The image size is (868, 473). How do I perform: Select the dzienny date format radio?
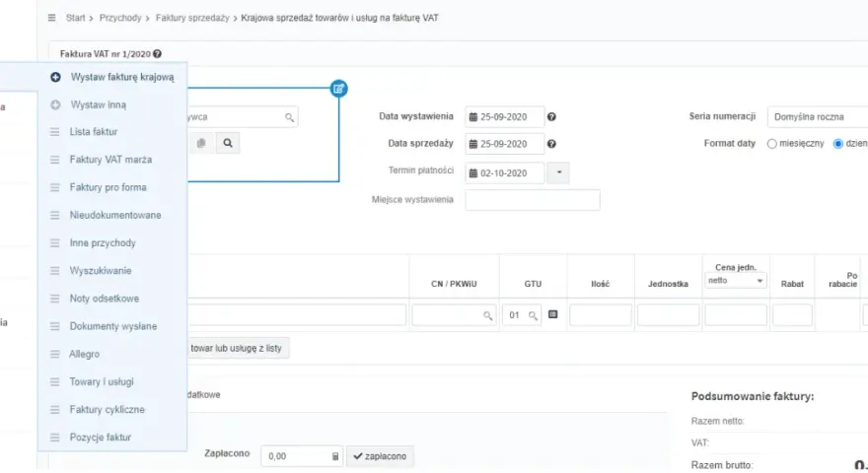point(838,144)
